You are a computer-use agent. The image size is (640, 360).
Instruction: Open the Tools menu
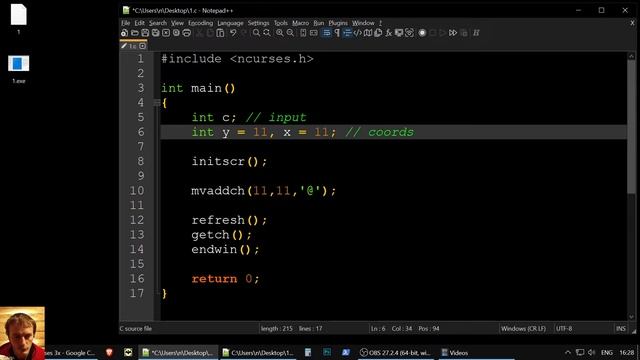tap(281, 23)
